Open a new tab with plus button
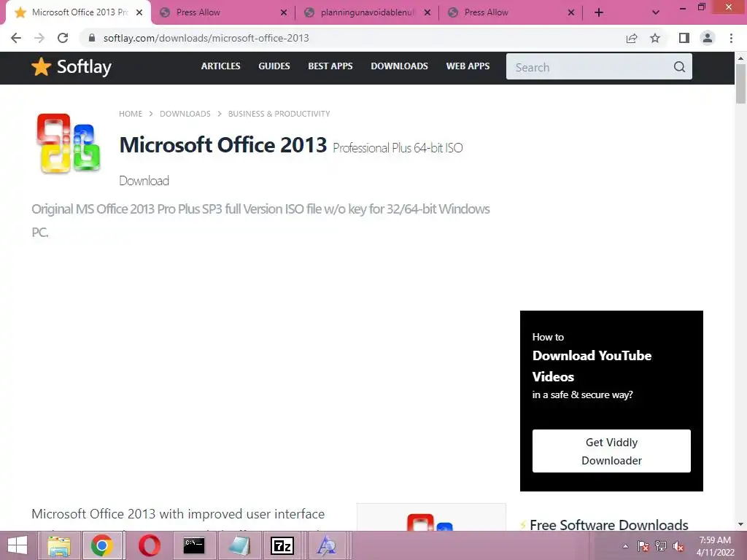Screen dimensions: 747x560 (x=599, y=13)
